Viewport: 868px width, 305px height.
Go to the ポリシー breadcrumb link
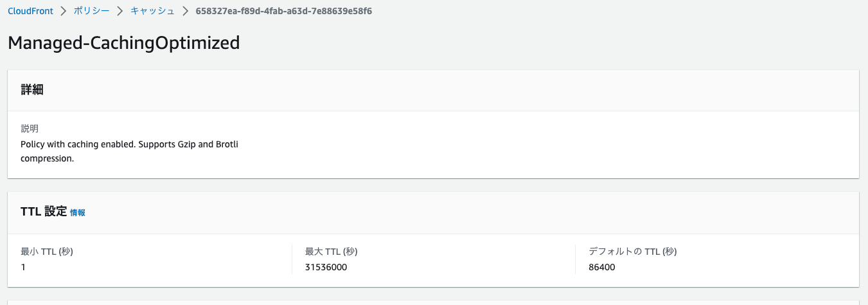92,12
